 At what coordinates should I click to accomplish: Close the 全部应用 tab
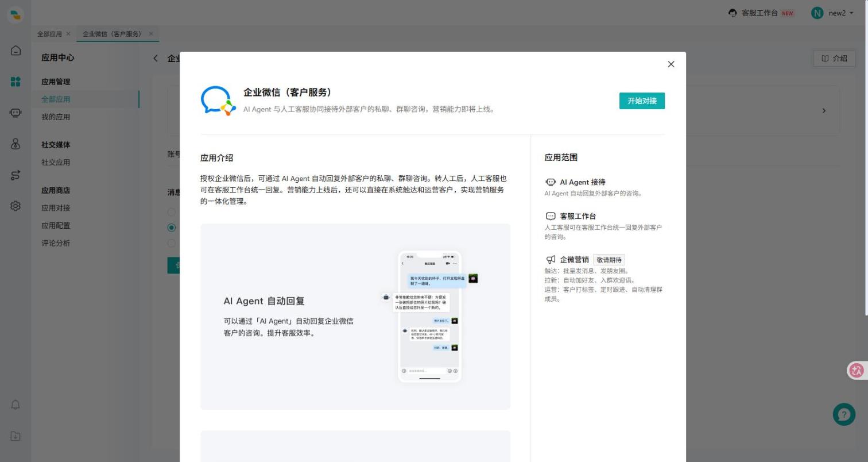pos(68,33)
